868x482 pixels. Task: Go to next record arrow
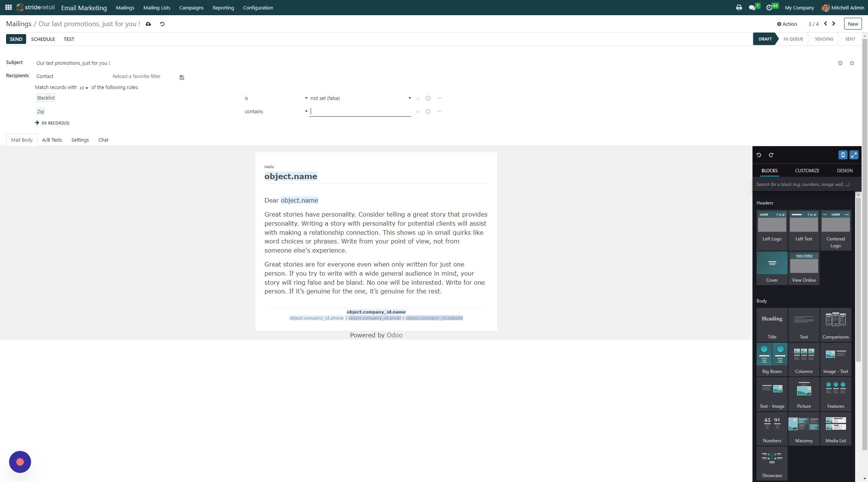[834, 23]
